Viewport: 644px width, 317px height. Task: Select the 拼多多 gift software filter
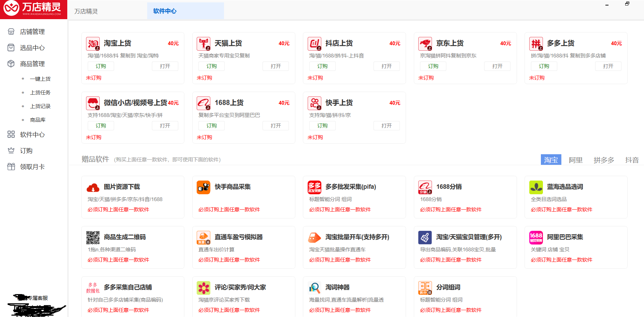click(604, 160)
